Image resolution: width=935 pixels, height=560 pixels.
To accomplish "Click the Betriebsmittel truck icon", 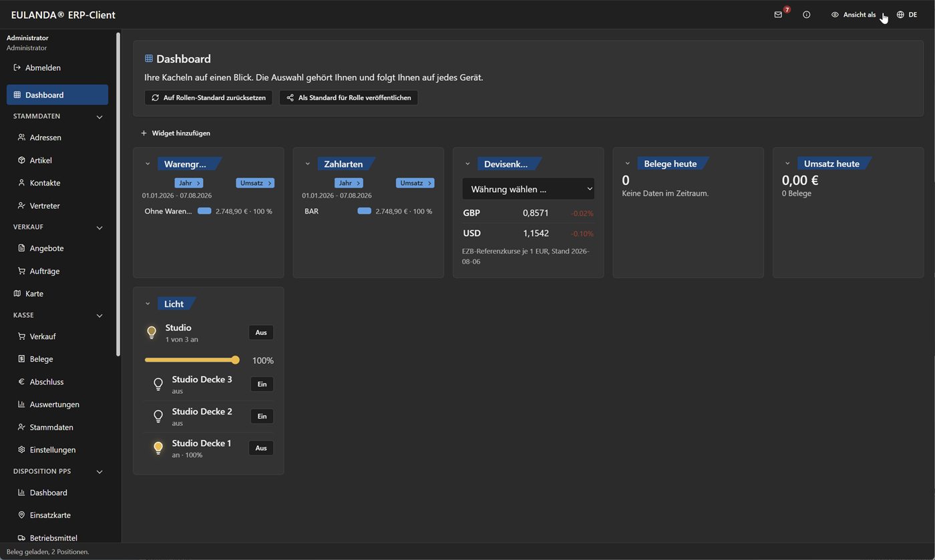I will click(21, 538).
